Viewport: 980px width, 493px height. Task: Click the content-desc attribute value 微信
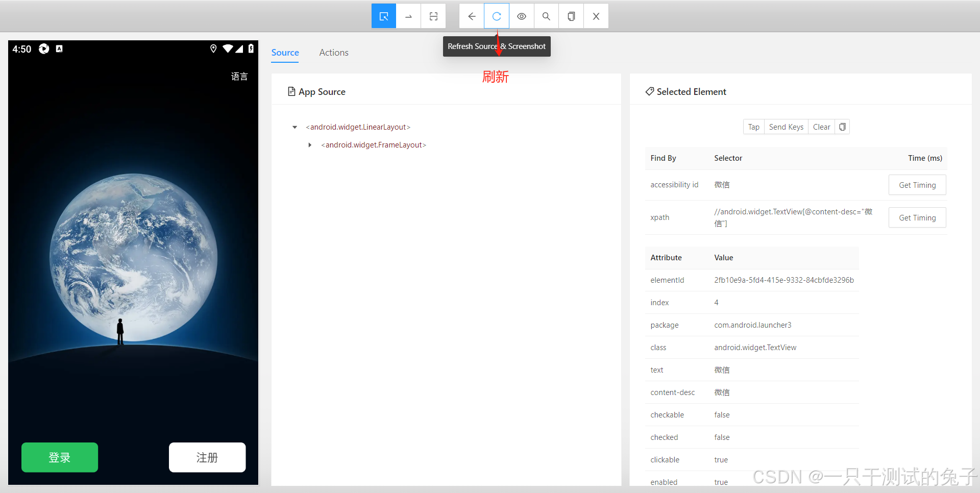[722, 392]
